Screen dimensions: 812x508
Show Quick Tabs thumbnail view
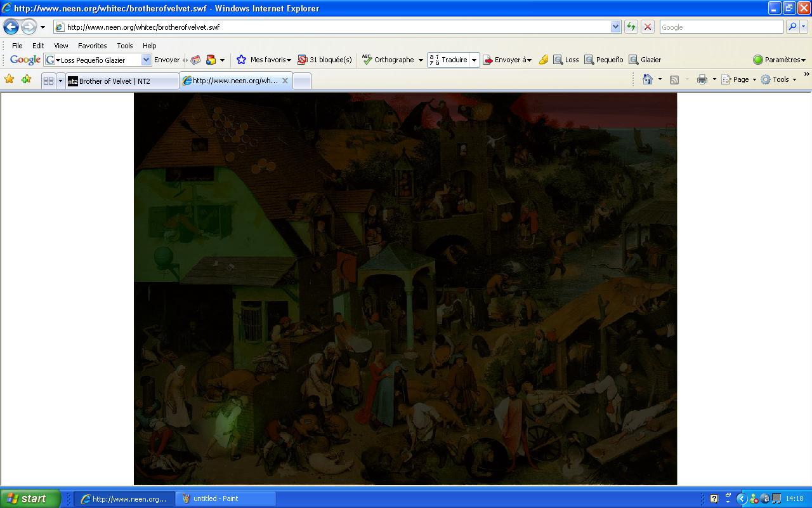[48, 81]
